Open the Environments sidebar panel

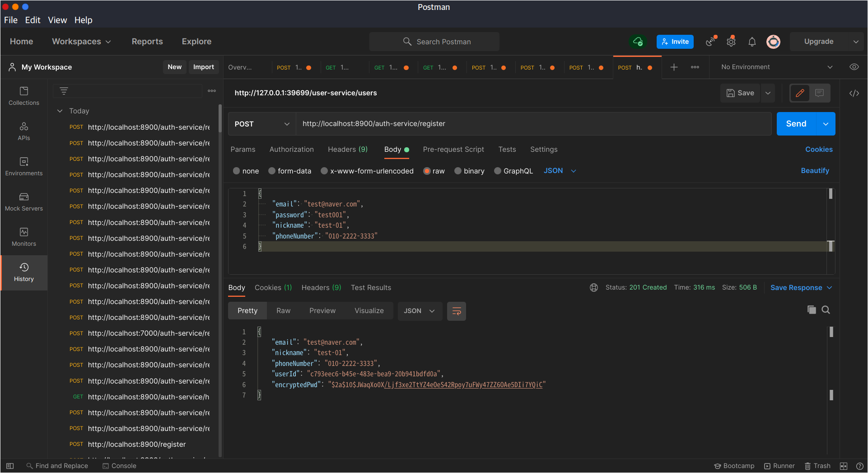point(24,167)
